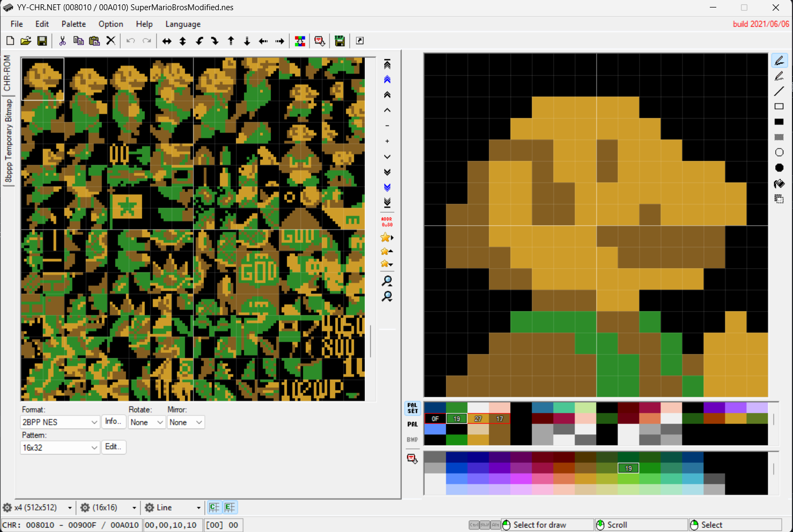Mirror the tile horizontally with the double-arrow icon
Image resolution: width=793 pixels, height=532 pixels.
(167, 41)
